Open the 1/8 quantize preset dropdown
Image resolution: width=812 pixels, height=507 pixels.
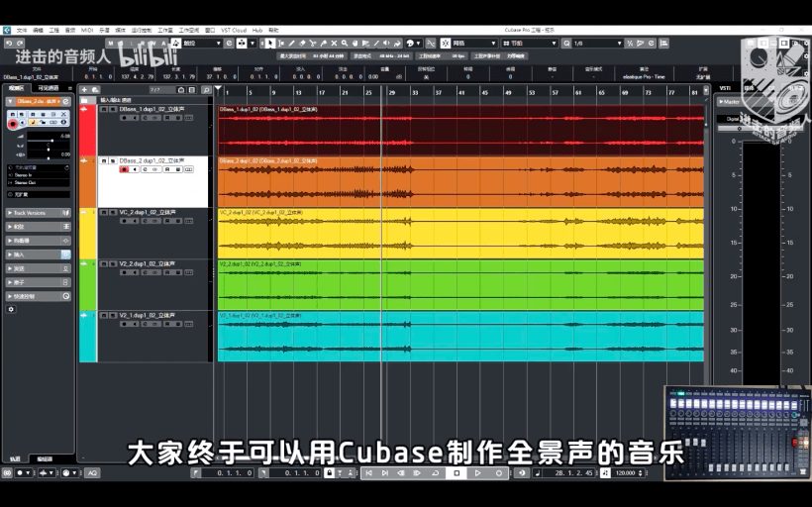coord(596,44)
